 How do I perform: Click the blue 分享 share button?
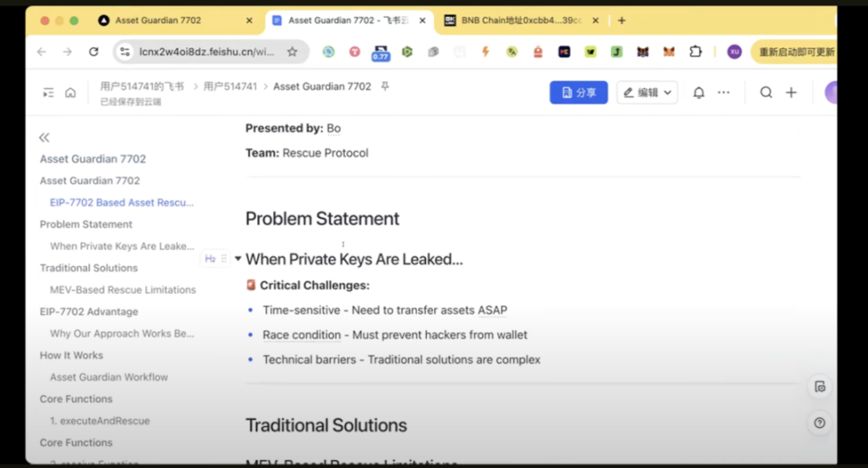[x=579, y=93]
